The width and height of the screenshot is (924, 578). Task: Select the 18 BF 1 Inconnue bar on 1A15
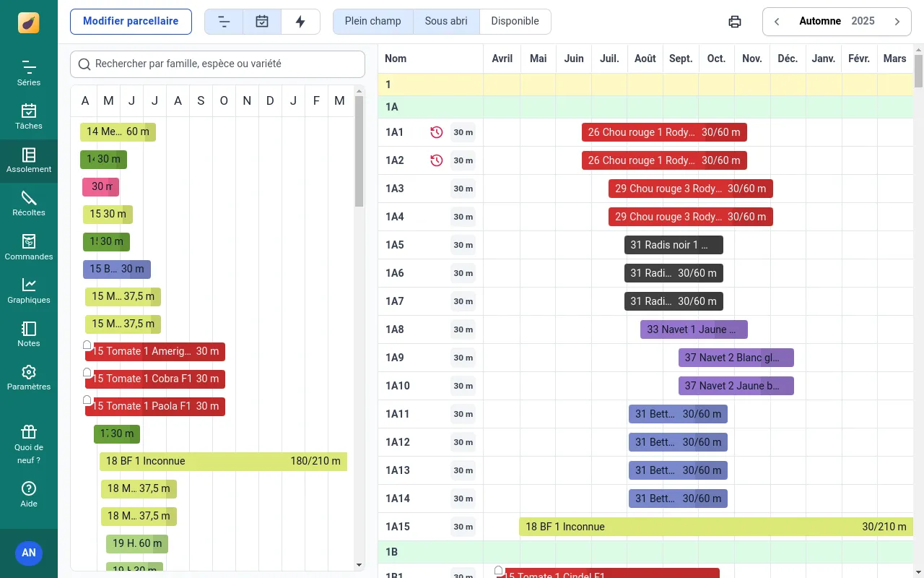(715, 527)
